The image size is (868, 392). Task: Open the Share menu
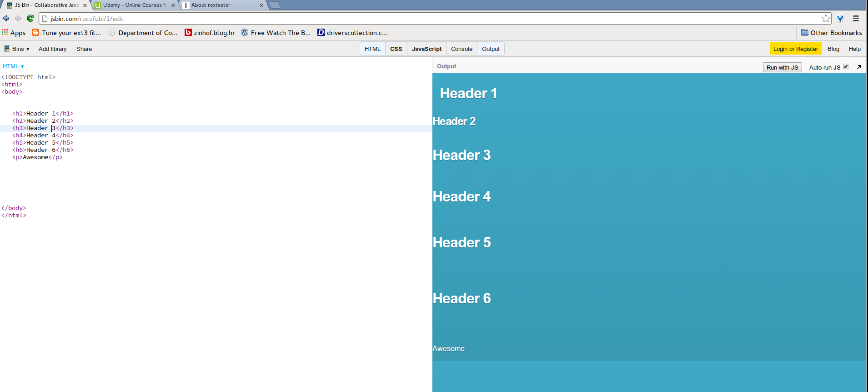point(84,49)
